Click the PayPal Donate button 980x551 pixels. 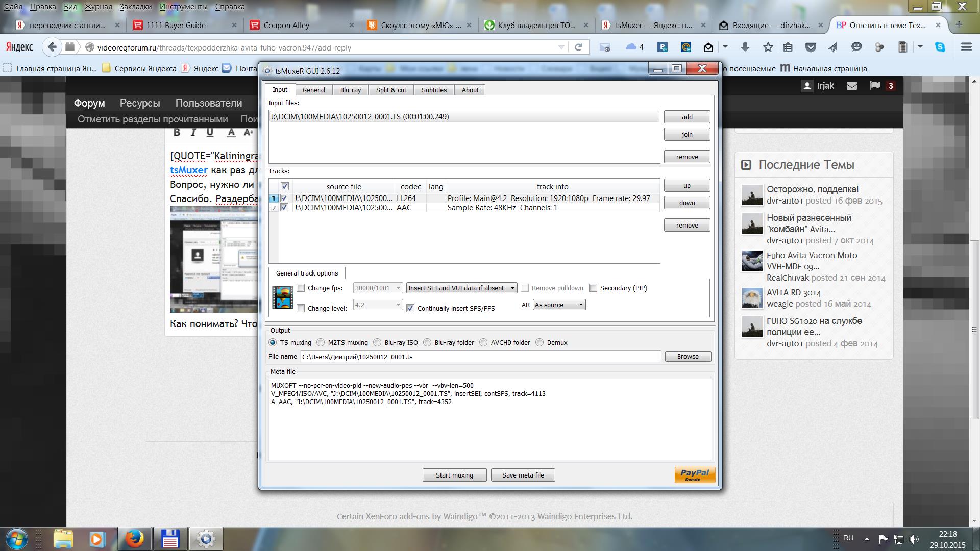click(x=694, y=474)
